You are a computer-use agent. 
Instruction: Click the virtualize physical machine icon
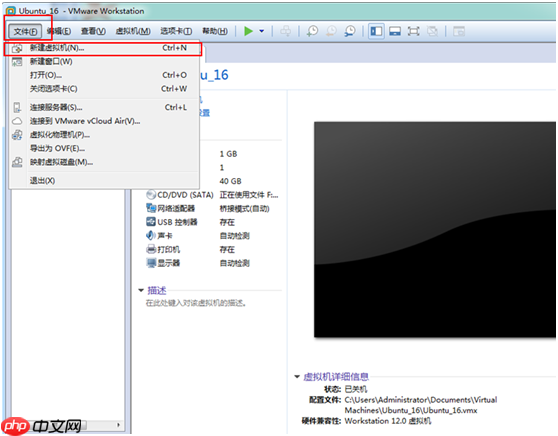(17, 135)
